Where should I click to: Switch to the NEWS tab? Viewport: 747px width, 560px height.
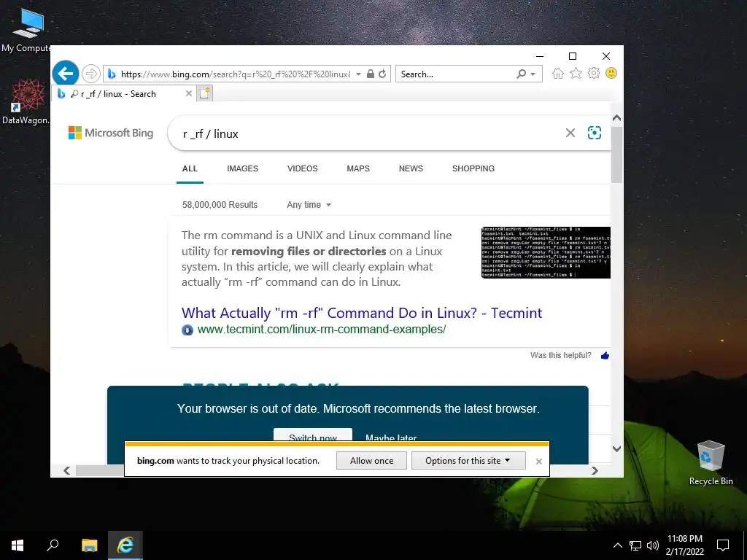(x=411, y=168)
